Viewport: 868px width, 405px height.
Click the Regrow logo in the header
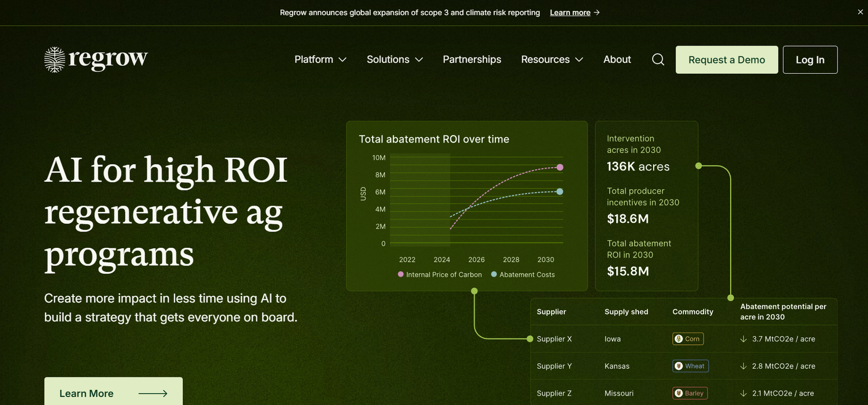click(x=96, y=59)
